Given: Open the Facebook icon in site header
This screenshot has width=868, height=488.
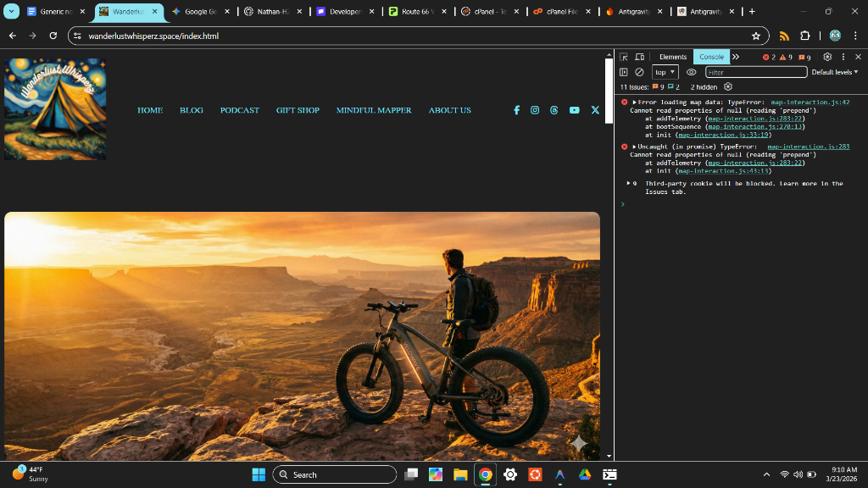Looking at the screenshot, I should [x=516, y=110].
